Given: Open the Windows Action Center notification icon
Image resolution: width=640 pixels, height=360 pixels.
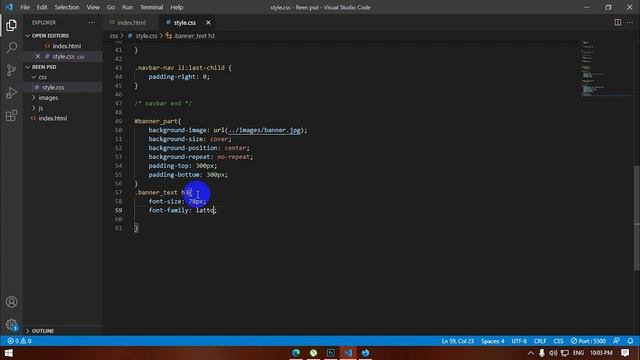Looking at the screenshot, I should click(625, 353).
